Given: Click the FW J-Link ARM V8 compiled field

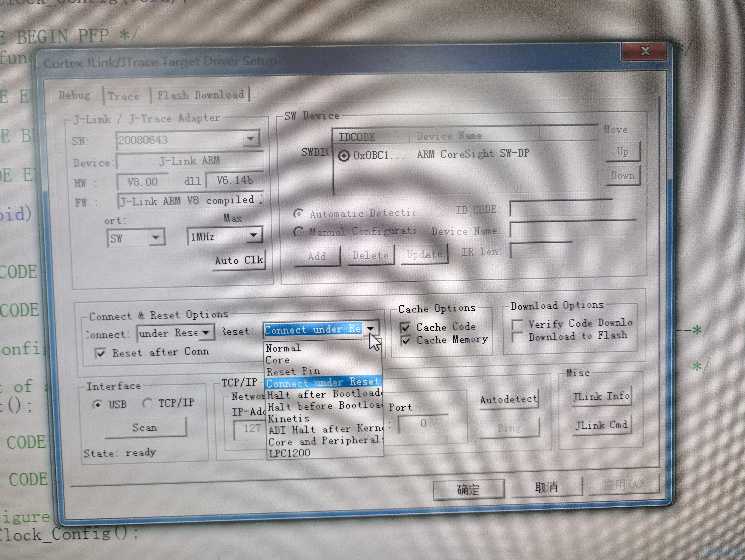Looking at the screenshot, I should pyautogui.click(x=190, y=201).
